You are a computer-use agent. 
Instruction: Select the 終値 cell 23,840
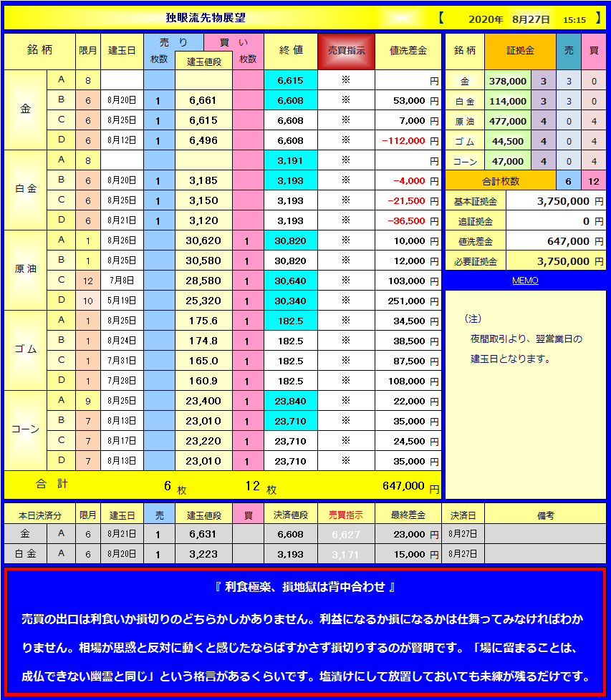pyautogui.click(x=291, y=402)
